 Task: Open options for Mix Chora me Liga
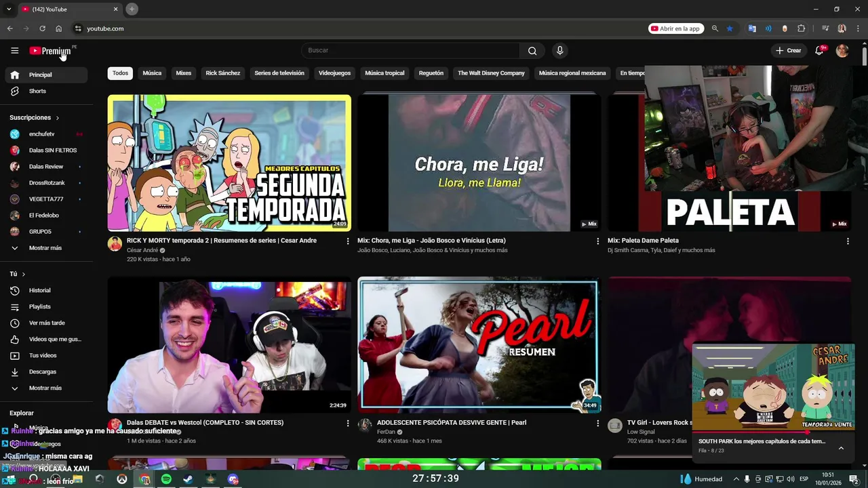click(x=597, y=241)
